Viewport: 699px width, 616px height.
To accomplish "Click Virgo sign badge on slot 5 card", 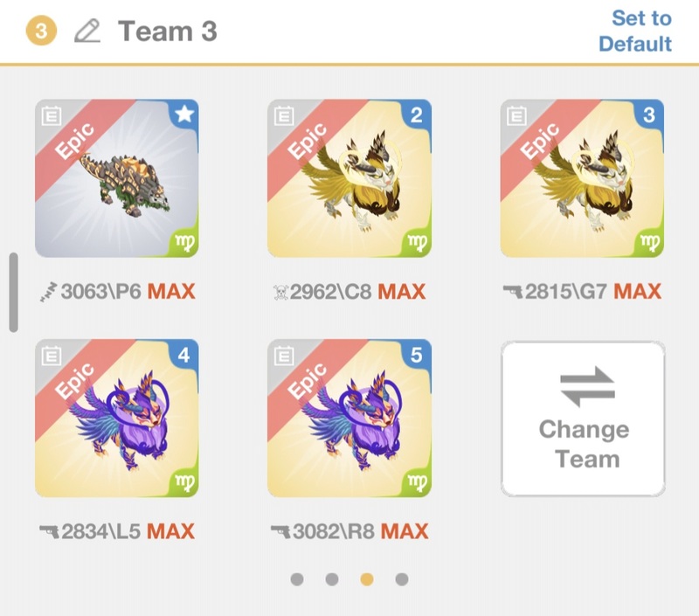I will (x=418, y=482).
